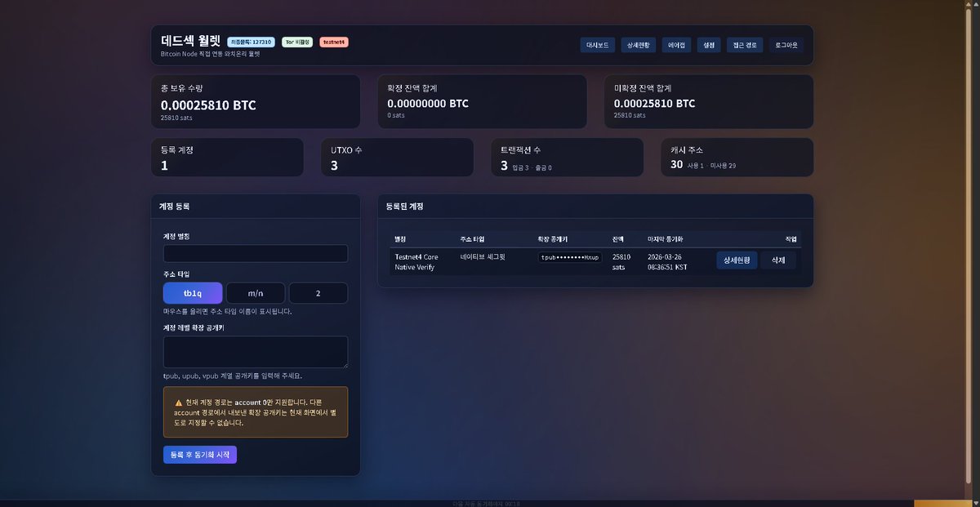Click the orange sync progress bar at bottom
Viewport: 980px width, 507px height.
942,503
